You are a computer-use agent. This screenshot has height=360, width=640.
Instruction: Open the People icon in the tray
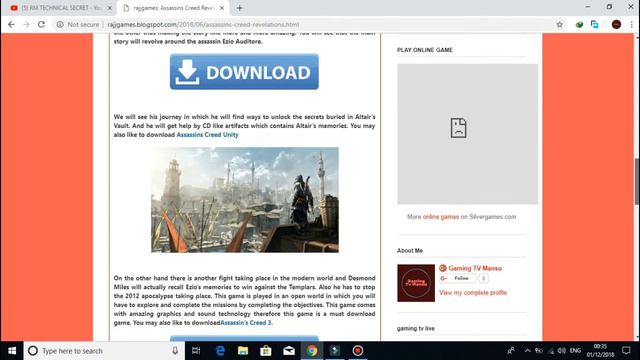[x=511, y=351]
